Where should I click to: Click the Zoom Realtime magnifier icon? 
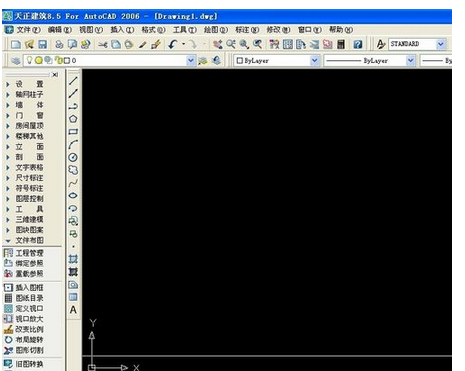coord(231,44)
